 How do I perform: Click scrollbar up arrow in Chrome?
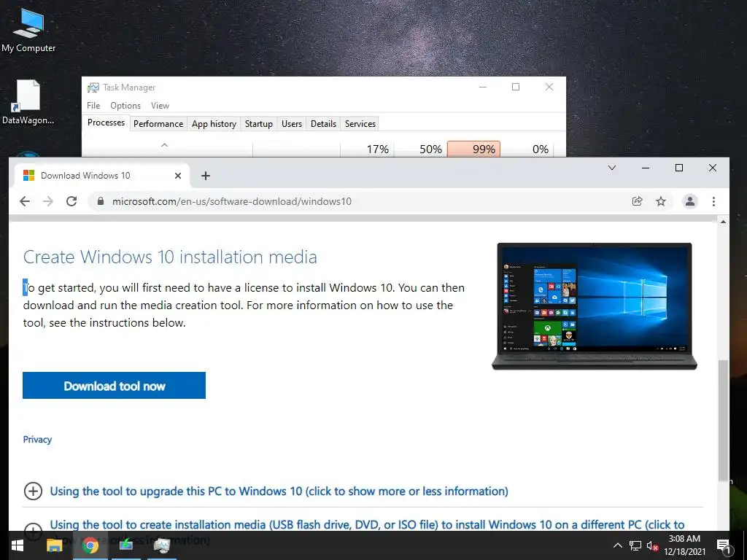click(723, 222)
